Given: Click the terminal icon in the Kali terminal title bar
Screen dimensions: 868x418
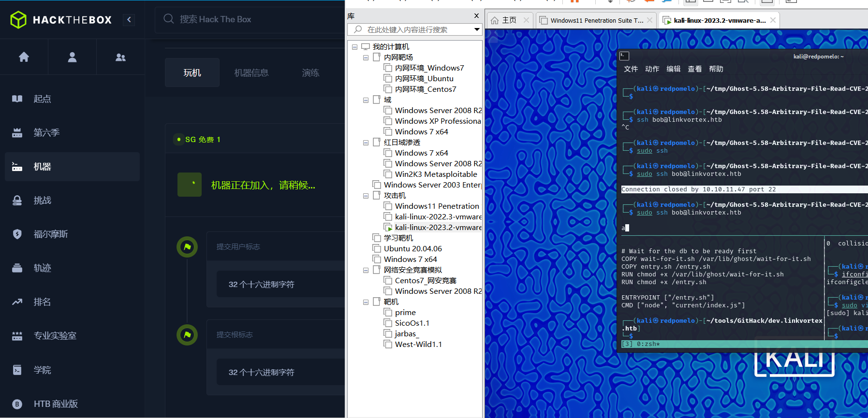Looking at the screenshot, I should [x=624, y=56].
